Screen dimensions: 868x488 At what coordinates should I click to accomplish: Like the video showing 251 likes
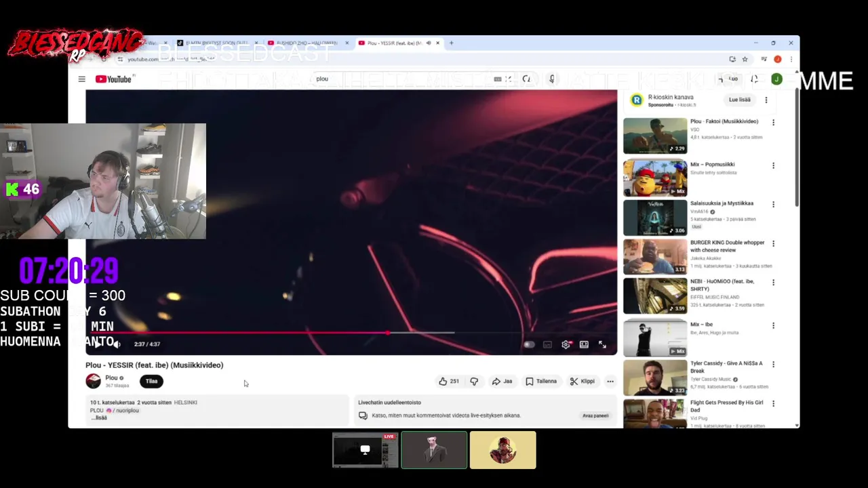(449, 381)
